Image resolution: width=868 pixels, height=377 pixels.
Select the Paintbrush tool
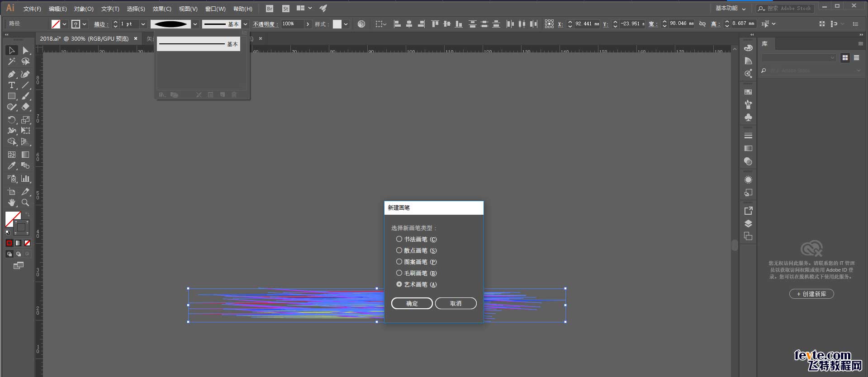[x=26, y=96]
